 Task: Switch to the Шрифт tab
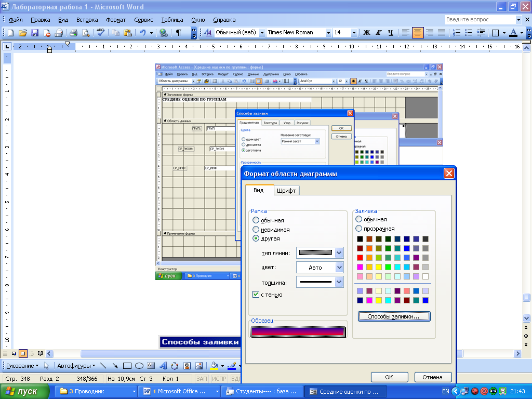(286, 191)
